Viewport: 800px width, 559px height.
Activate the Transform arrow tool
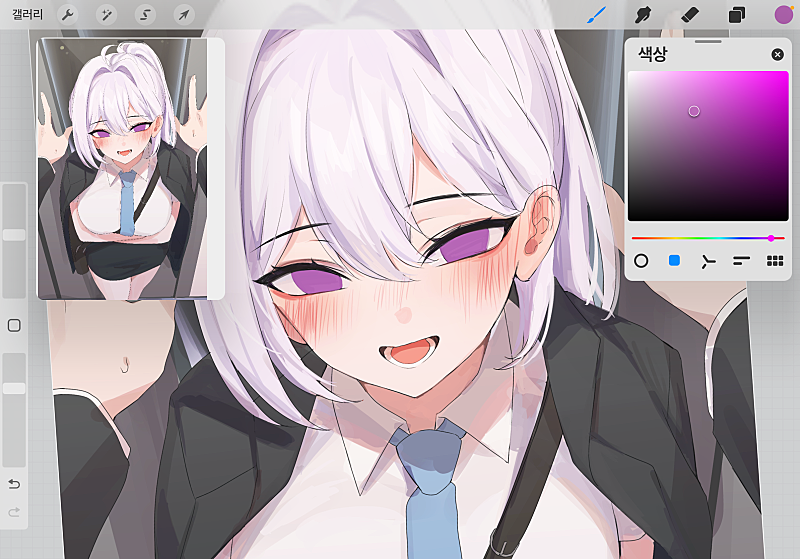tap(184, 15)
